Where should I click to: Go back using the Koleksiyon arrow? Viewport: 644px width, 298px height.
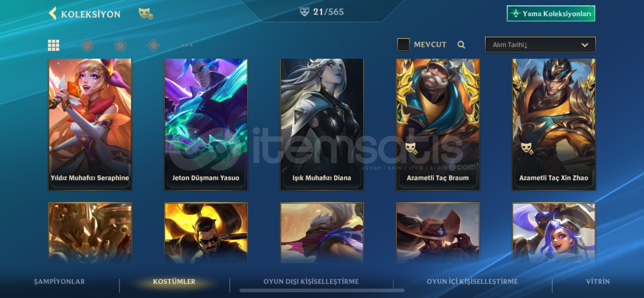click(53, 14)
